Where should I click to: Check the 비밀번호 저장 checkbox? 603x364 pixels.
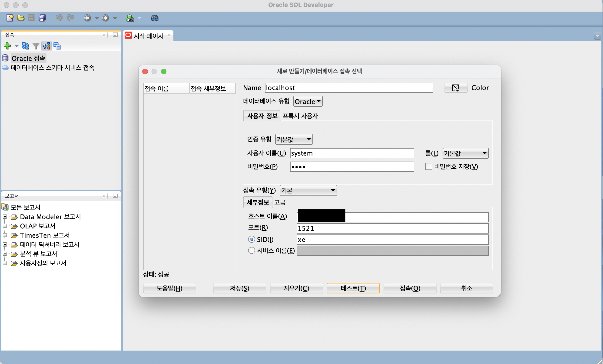tap(429, 166)
